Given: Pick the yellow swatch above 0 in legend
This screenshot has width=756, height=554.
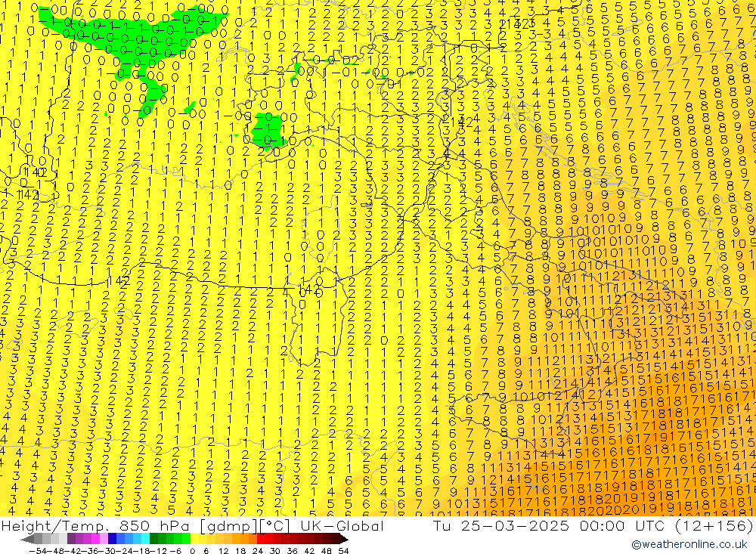Looking at the screenshot, I should (x=195, y=539).
